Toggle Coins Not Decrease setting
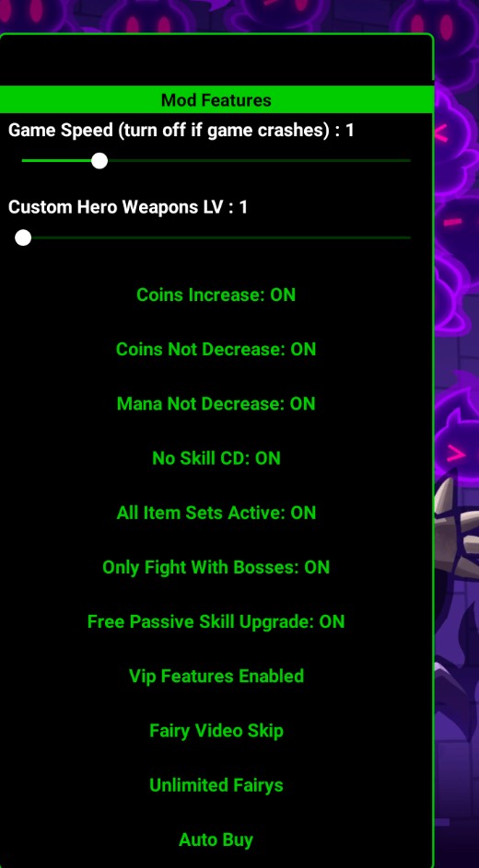The image size is (479, 868). pyautogui.click(x=216, y=349)
